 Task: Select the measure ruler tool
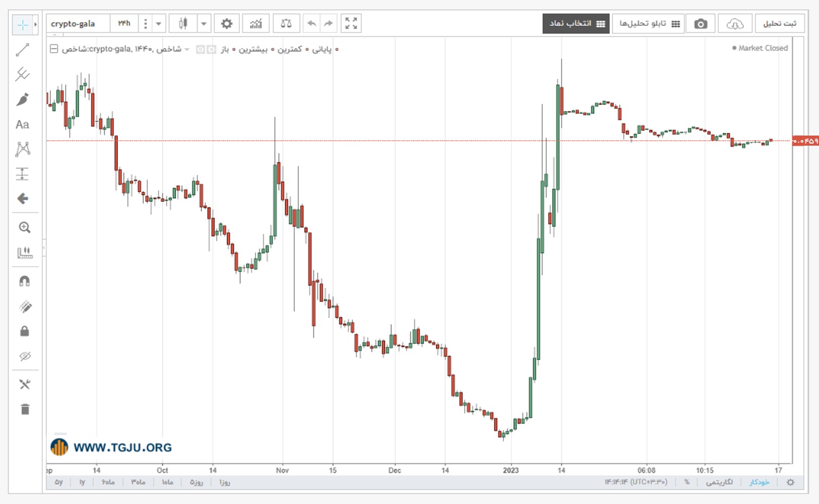[24, 252]
